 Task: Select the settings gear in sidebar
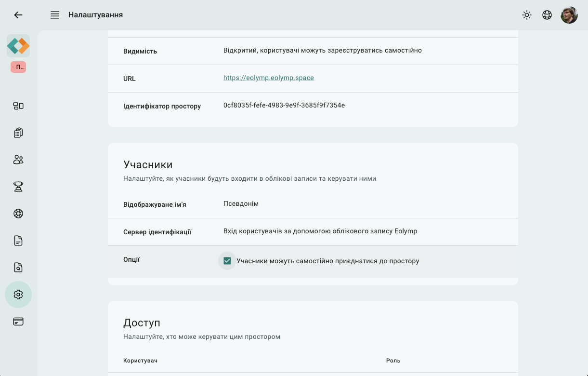point(18,295)
